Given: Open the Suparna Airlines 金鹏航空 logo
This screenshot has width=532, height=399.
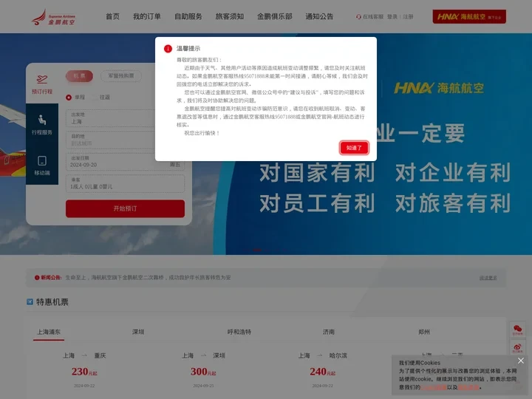Looking at the screenshot, I should pos(53,17).
